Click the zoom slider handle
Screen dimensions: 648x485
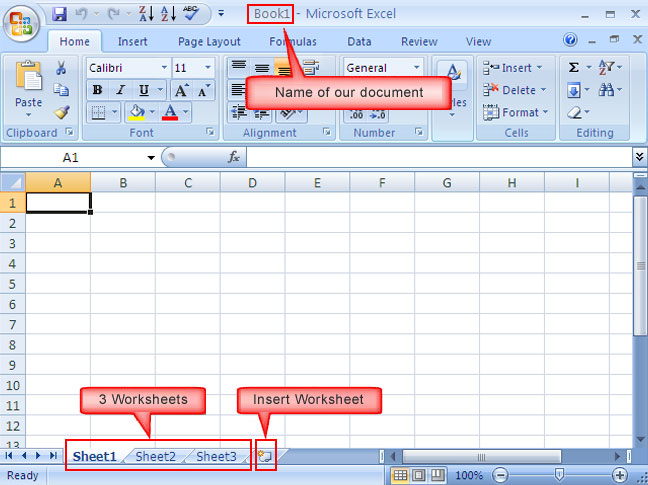[559, 474]
